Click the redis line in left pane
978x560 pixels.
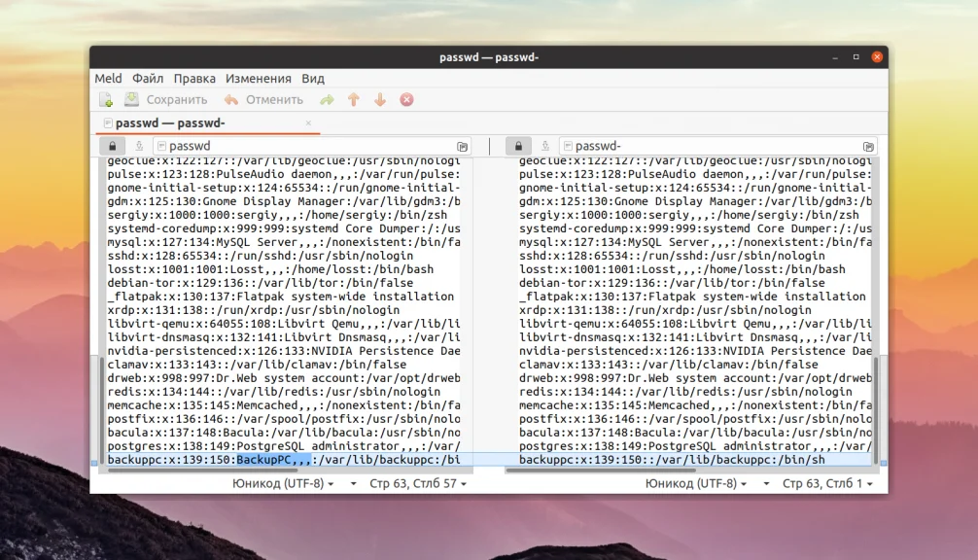(x=274, y=392)
